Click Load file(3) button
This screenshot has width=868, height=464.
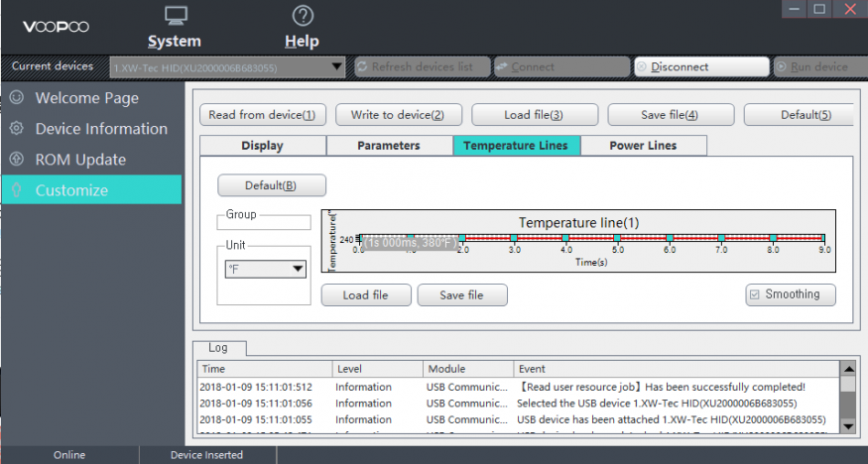point(535,115)
